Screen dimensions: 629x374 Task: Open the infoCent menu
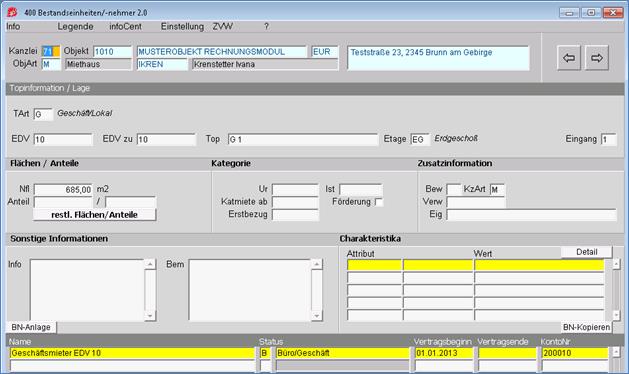pos(126,26)
